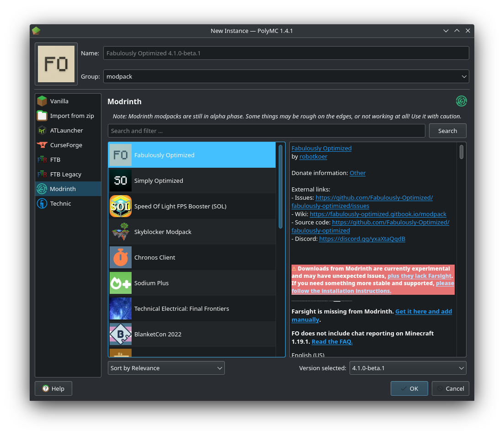This screenshot has height=436, width=504.
Task: Select the Vanilla instance source icon
Action: point(42,101)
